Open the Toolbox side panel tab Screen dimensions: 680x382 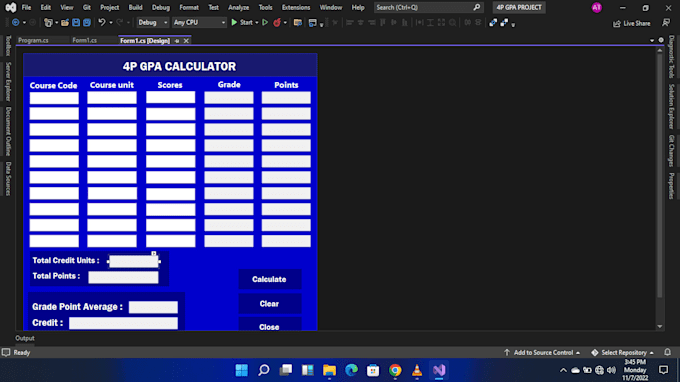pos(8,46)
